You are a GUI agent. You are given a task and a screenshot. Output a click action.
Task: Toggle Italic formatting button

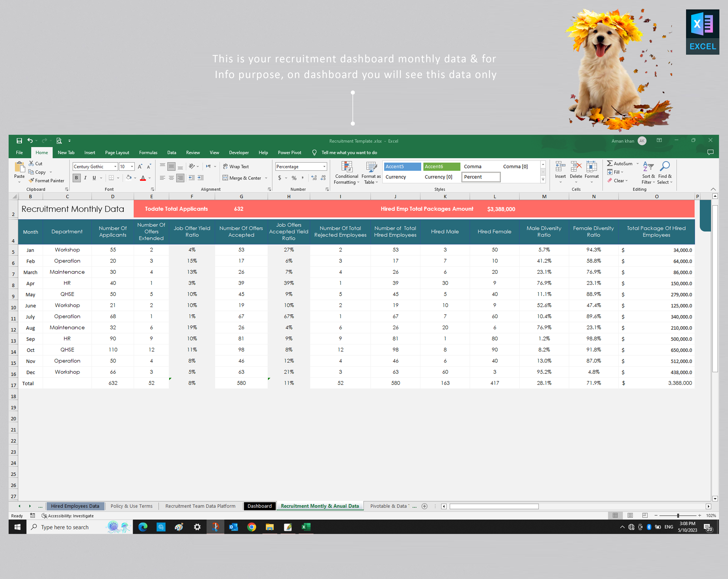coord(85,178)
